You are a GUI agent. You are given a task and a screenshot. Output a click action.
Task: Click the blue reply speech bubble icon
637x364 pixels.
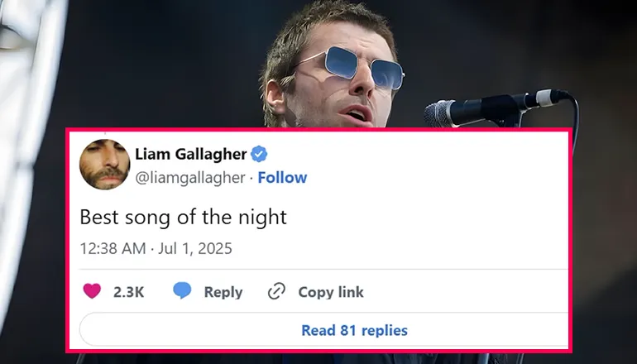(x=182, y=291)
